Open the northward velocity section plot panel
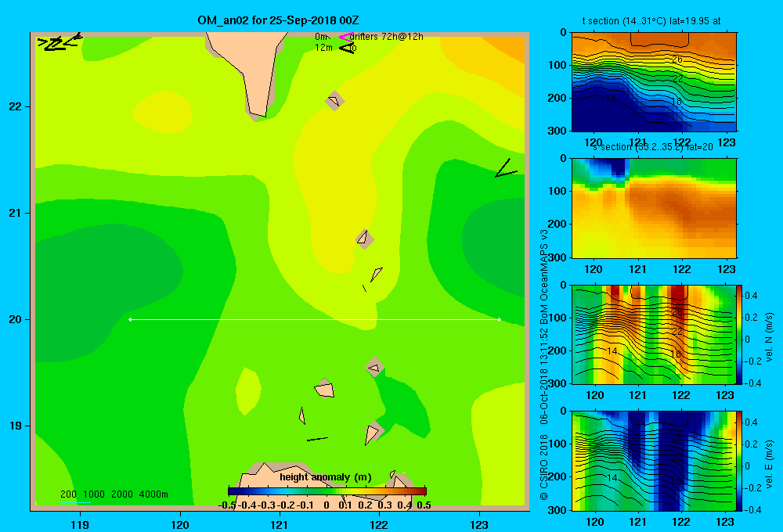This screenshot has width=783, height=532. point(654,334)
